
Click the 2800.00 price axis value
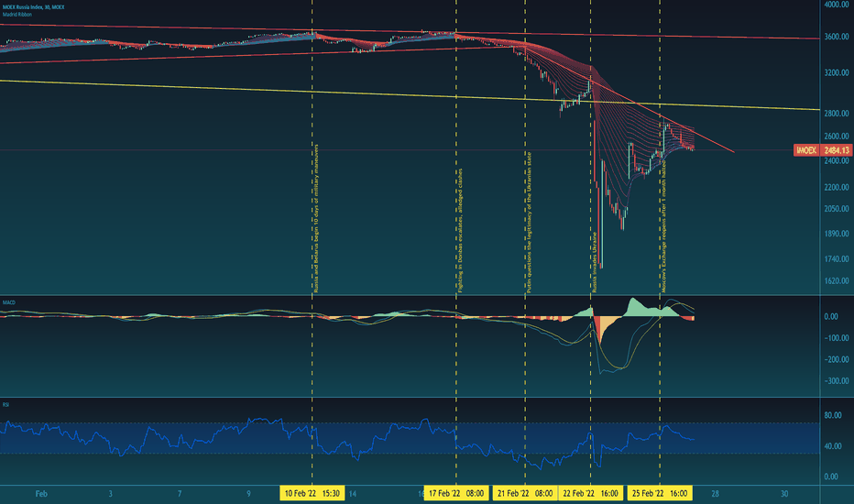pyautogui.click(x=837, y=114)
